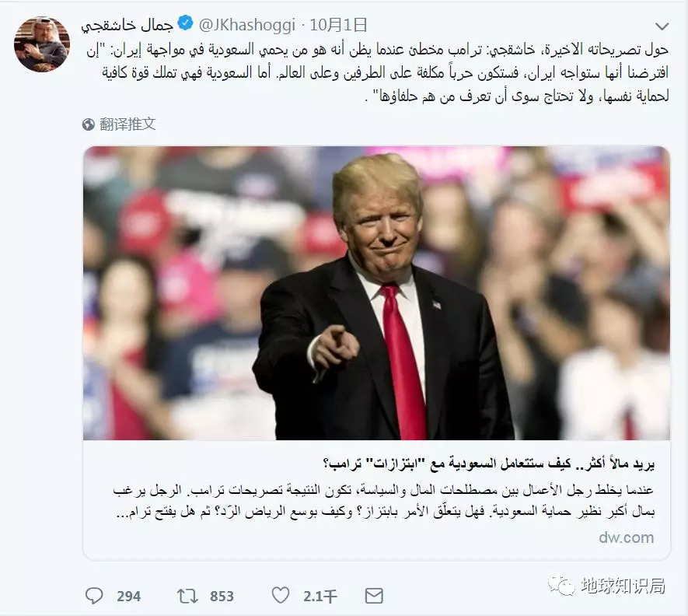The width and height of the screenshot is (688, 616).
Task: Click the 853 retweets count
Action: [x=222, y=597]
